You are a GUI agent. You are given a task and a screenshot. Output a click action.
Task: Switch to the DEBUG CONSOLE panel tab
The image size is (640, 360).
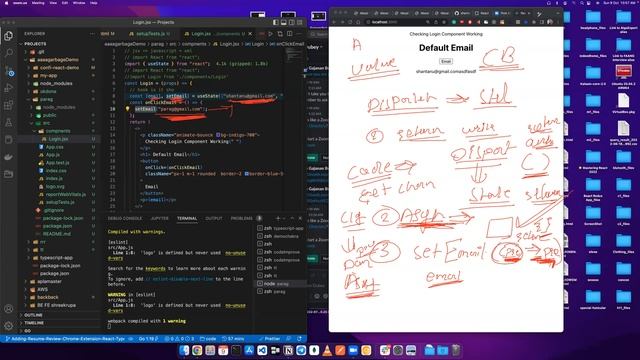pyautogui.click(x=125, y=218)
